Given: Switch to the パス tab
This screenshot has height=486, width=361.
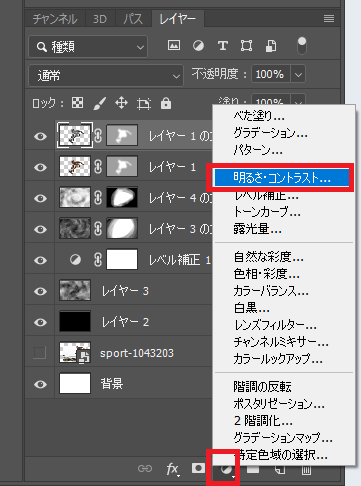Looking at the screenshot, I should point(133,19).
